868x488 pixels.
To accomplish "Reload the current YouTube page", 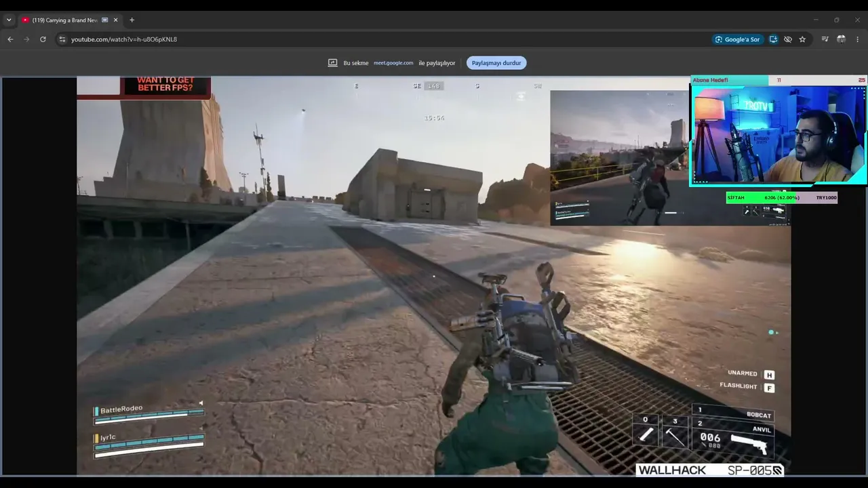I will point(43,39).
